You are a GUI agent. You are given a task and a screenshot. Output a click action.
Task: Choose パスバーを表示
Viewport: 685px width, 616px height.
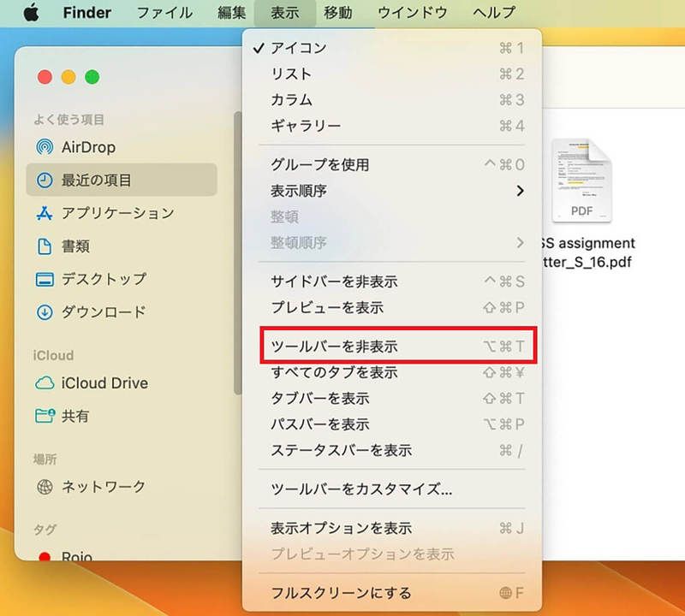click(392, 424)
